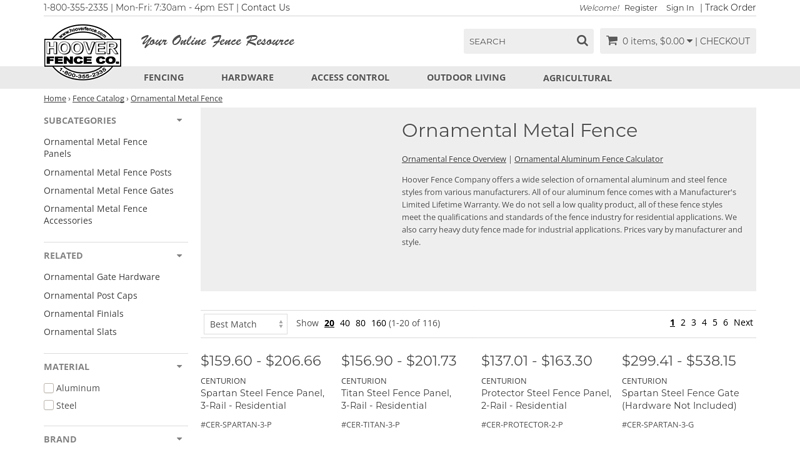Image resolution: width=800 pixels, height=450 pixels.
Task: Go to Fence Catalog breadcrumb
Action: coord(98,98)
